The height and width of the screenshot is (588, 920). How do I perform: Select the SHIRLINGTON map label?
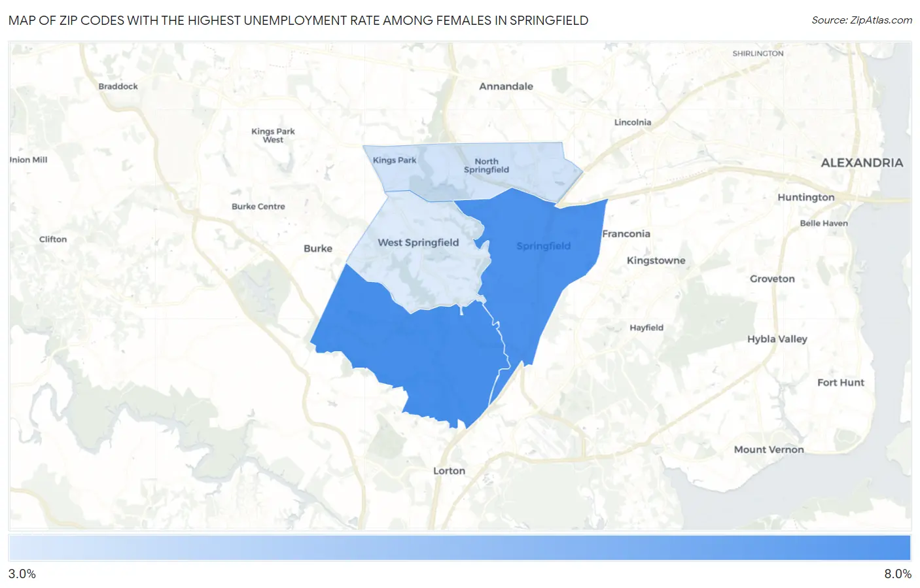click(x=758, y=54)
